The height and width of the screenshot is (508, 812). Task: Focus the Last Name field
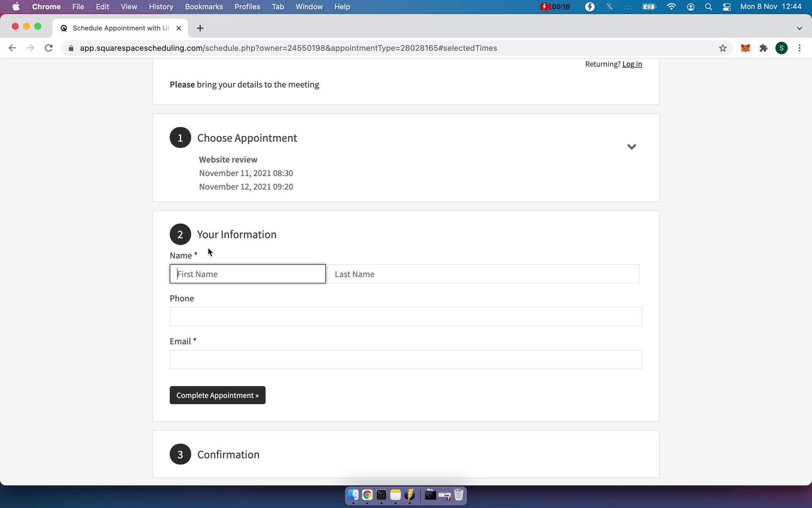[483, 274]
